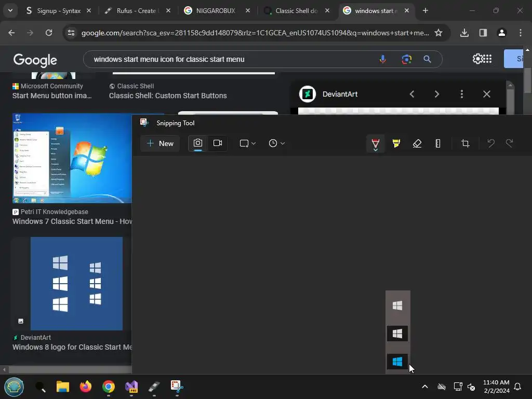
Task: Close the DeviantArt image preview panel
Action: point(486,94)
